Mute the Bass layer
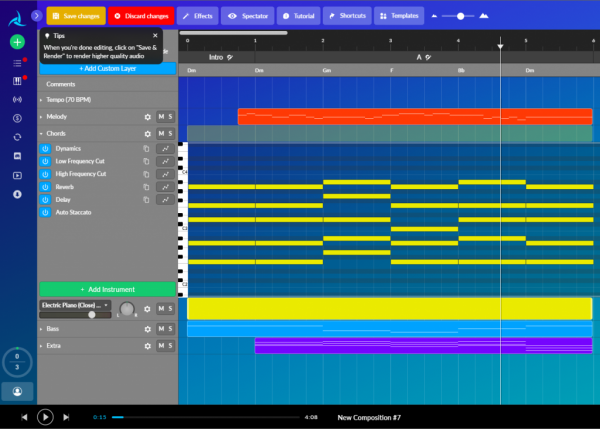The height and width of the screenshot is (429, 600). pos(161,329)
